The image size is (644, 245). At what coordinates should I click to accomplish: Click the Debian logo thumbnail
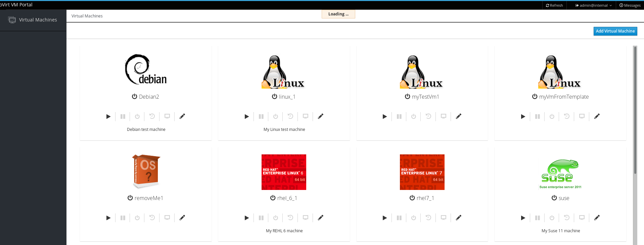click(146, 69)
